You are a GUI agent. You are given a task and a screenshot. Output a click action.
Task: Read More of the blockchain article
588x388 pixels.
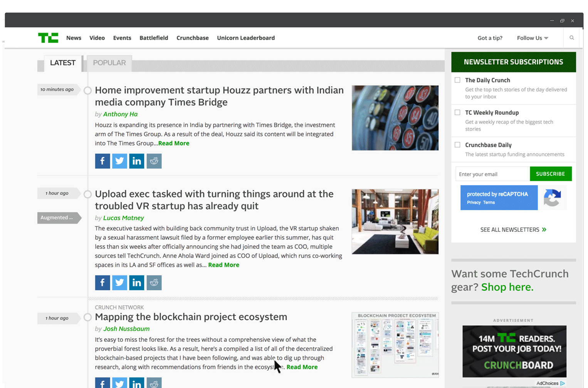[302, 367]
